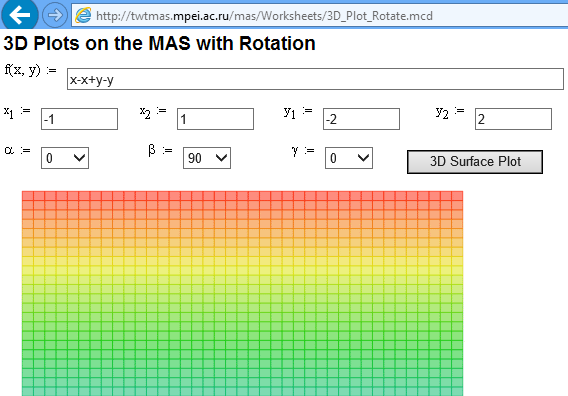Open the beta angle dropdown showing 90
This screenshot has height=396, width=568.
point(207,158)
